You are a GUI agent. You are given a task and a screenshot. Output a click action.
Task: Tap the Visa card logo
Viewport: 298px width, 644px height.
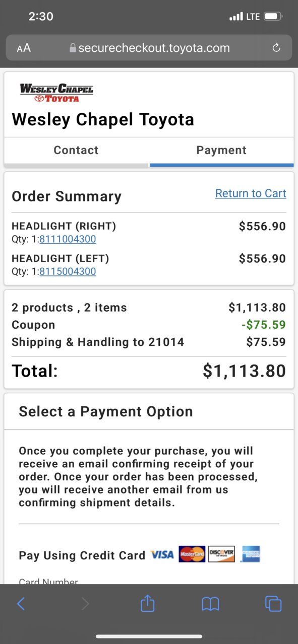click(162, 554)
